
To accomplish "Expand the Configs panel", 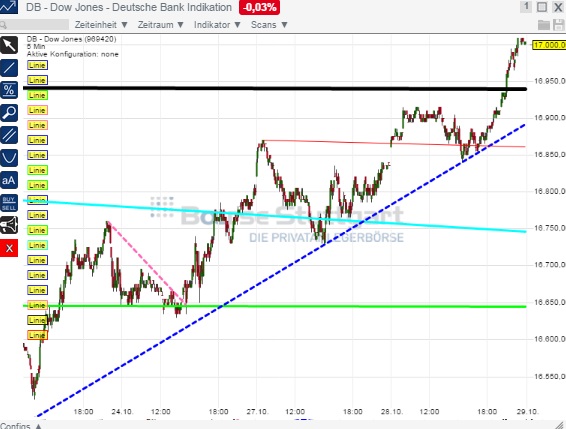I will [x=21, y=426].
